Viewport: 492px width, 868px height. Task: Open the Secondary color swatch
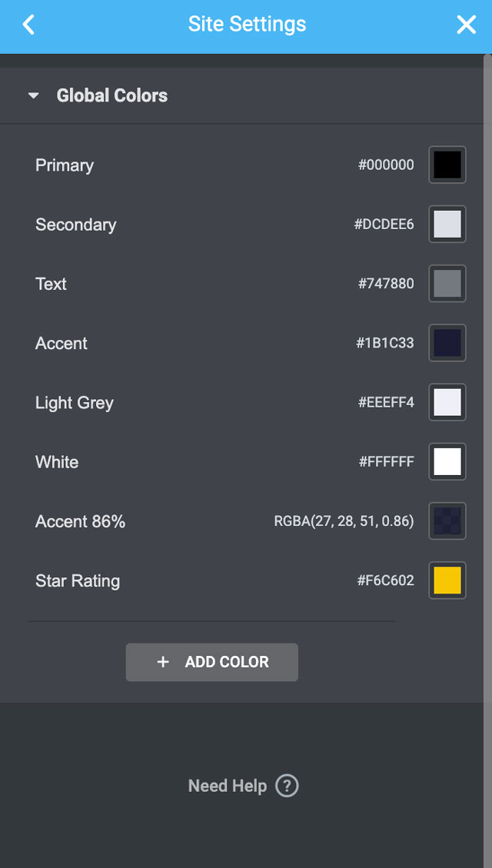coord(447,224)
